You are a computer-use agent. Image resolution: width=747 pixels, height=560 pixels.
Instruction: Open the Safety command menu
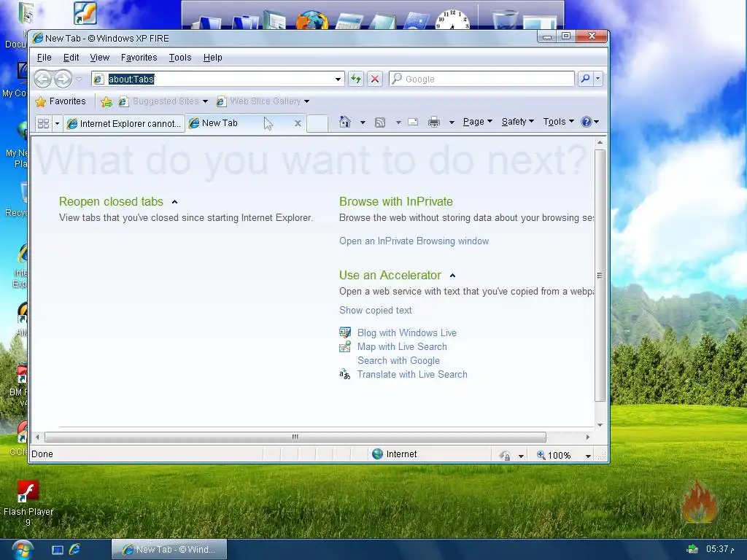(518, 122)
